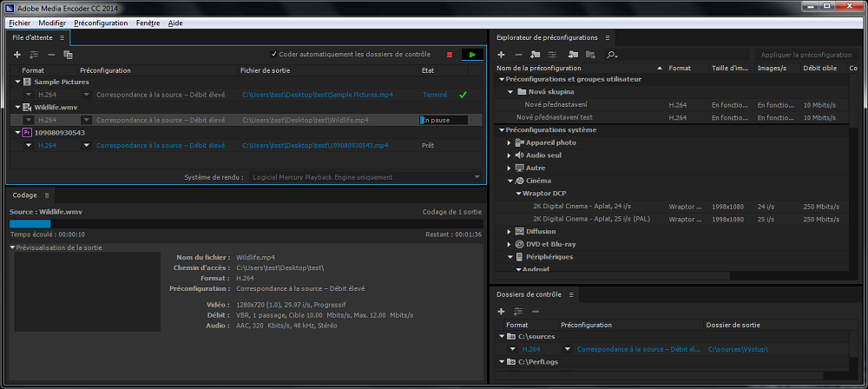Collapse the Wildlife.wmv queue group
Viewport: 868px width, 389px height.
click(x=17, y=108)
